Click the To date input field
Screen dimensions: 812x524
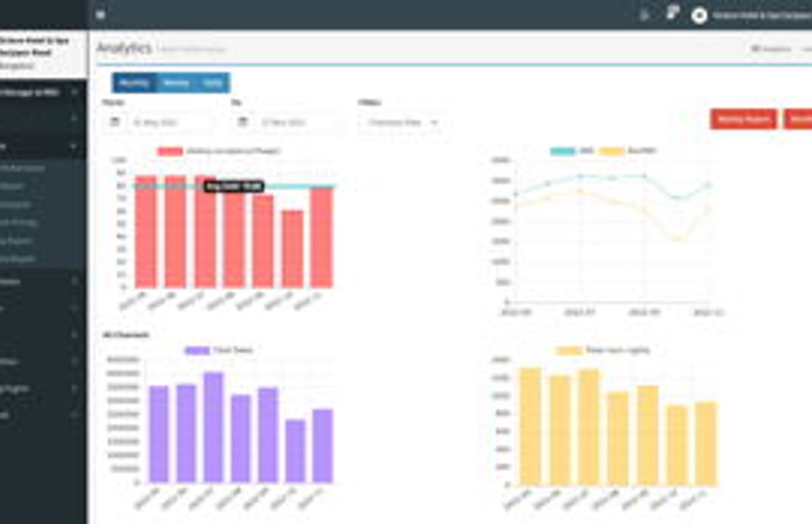pyautogui.click(x=297, y=122)
